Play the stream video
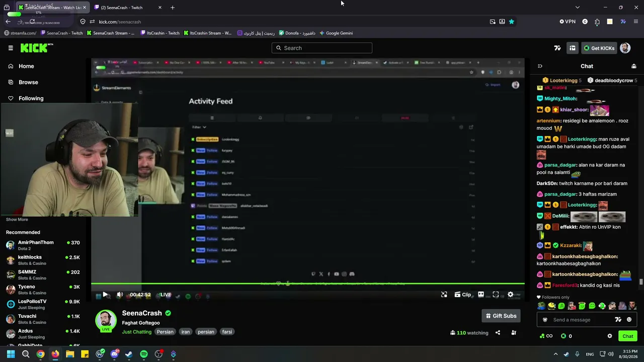Viewport: 644px width, 362px height. tap(105, 295)
